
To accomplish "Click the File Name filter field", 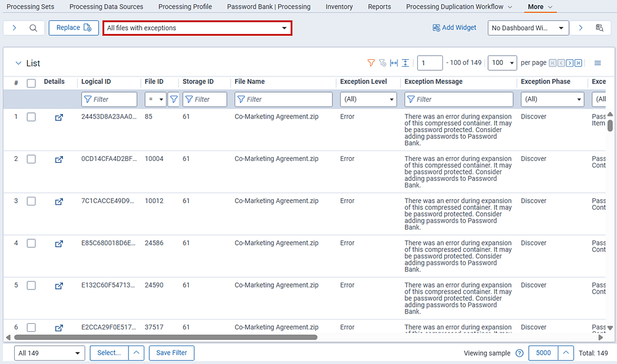I will 283,99.
